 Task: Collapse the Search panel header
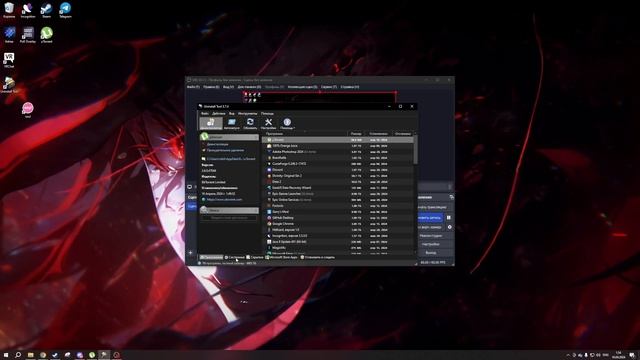tap(229, 210)
